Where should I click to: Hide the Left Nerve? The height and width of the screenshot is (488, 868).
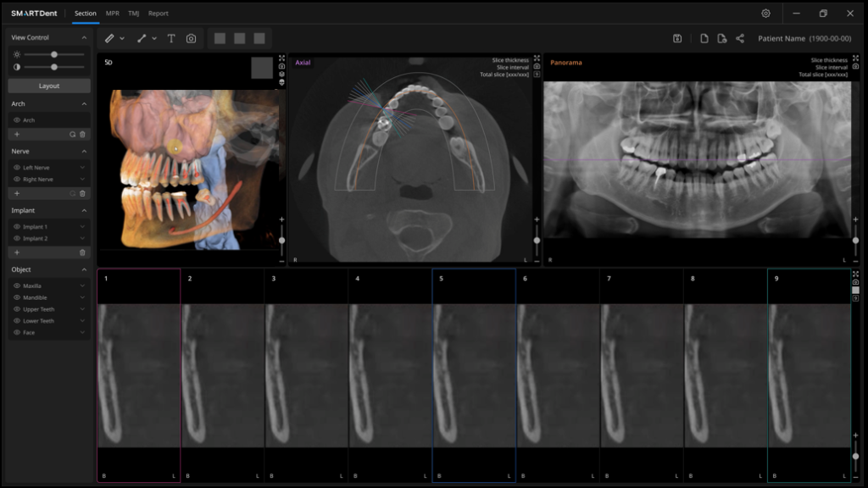click(x=17, y=168)
